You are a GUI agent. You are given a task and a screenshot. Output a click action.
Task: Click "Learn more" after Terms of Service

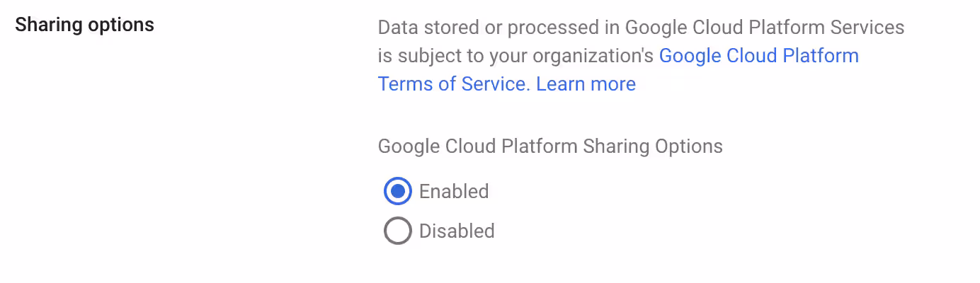[586, 84]
